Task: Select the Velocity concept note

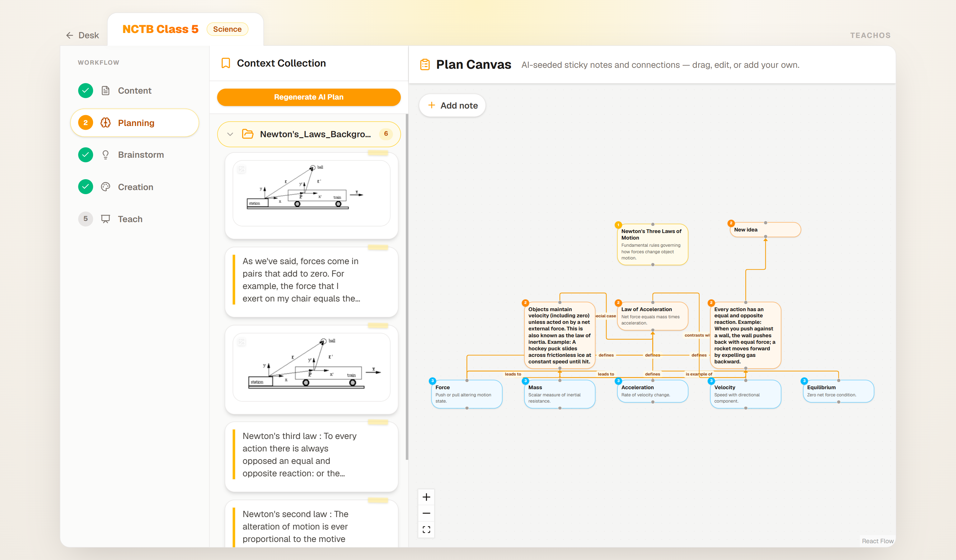Action: 745,394
